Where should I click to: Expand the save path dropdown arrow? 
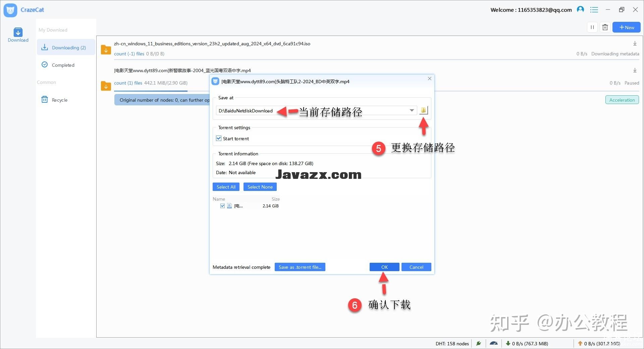412,110
